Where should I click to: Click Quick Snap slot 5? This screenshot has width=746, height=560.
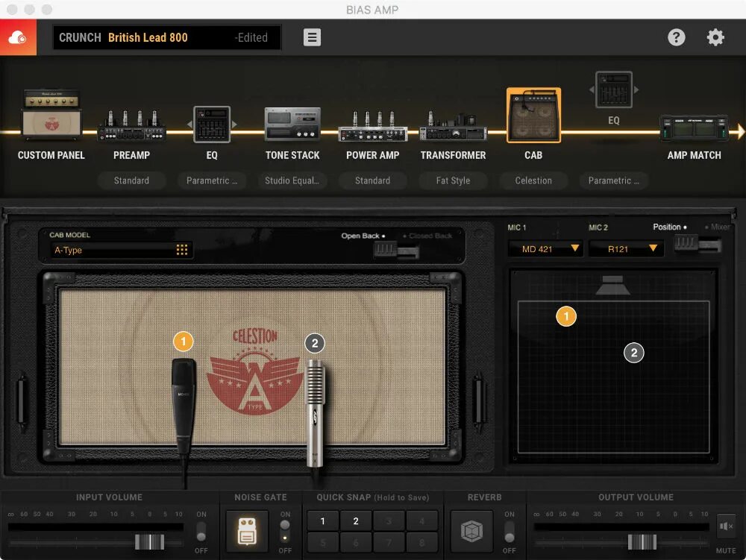coord(322,542)
